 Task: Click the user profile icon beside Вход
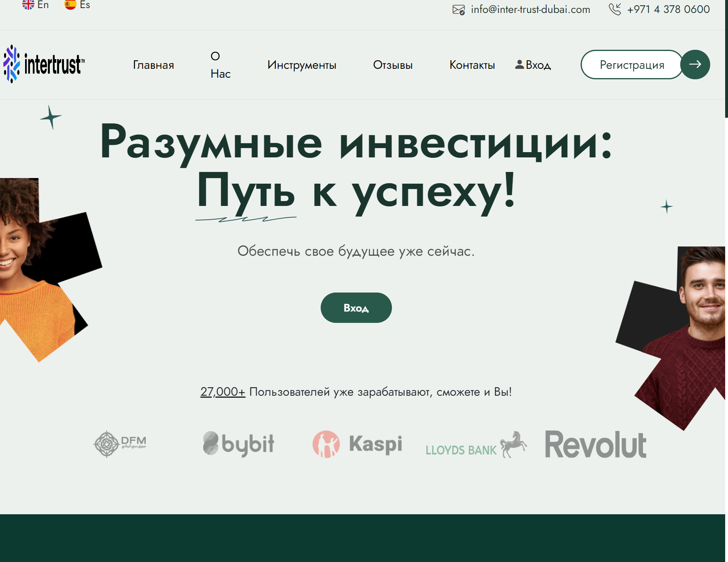coord(519,64)
